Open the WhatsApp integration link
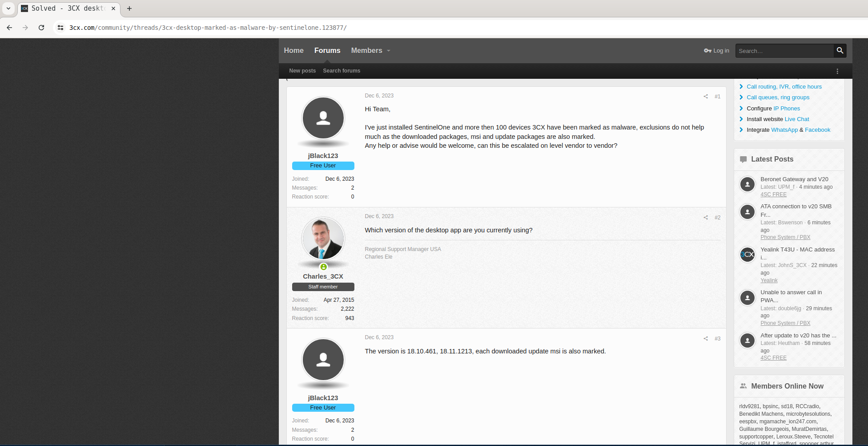 click(784, 130)
